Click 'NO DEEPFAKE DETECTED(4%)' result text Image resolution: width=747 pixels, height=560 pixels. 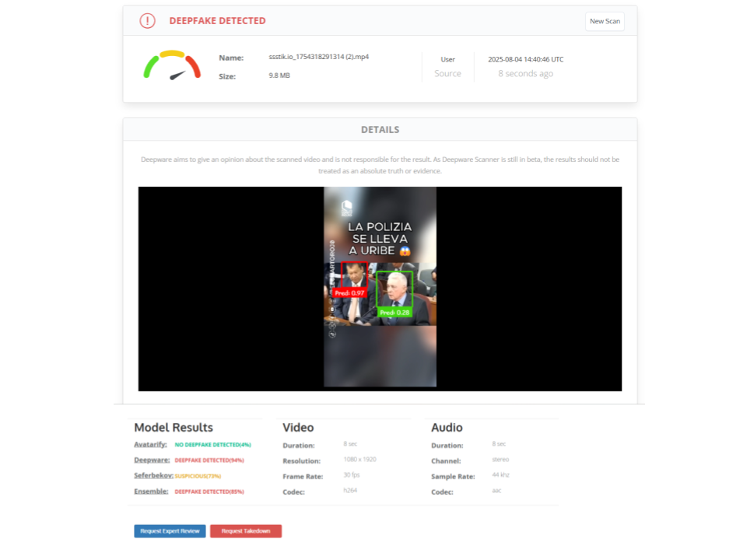pos(213,445)
